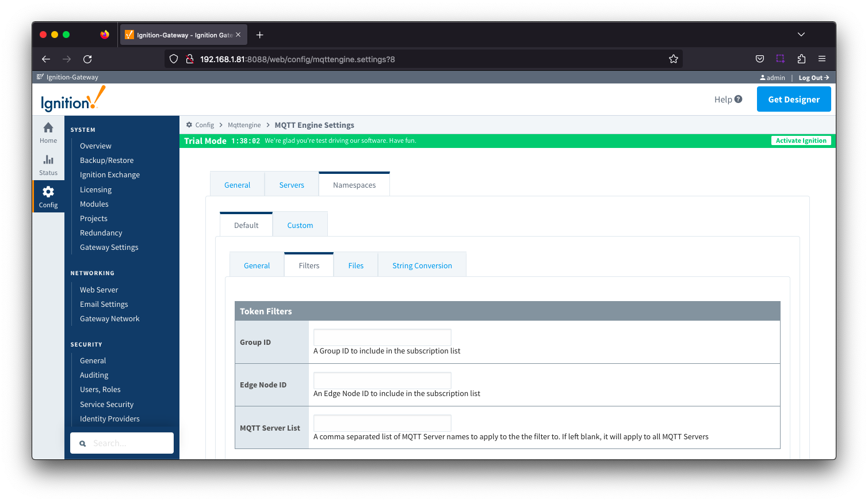Select the Namespaces tab
The width and height of the screenshot is (868, 502).
click(x=354, y=185)
